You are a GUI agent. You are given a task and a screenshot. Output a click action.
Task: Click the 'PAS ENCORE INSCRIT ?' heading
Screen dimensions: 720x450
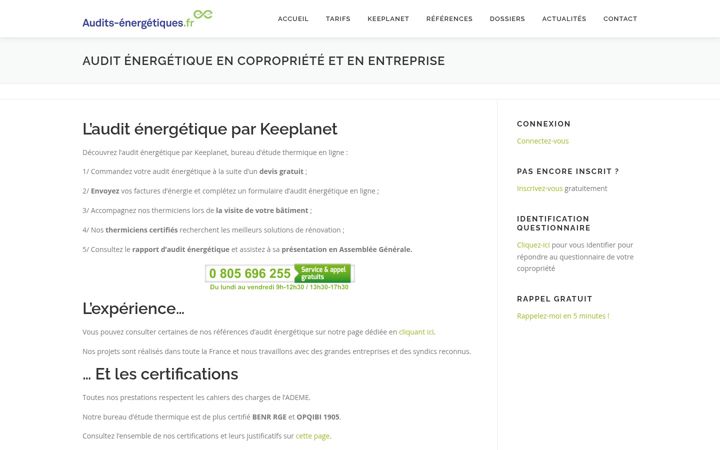point(568,171)
